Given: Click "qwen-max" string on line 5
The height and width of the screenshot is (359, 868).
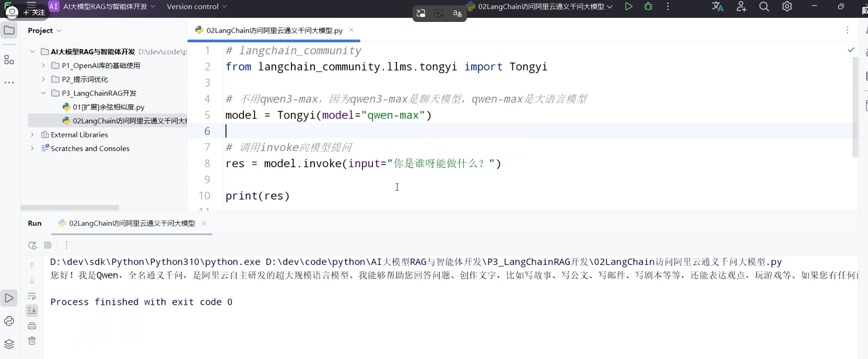Looking at the screenshot, I should pyautogui.click(x=393, y=115).
